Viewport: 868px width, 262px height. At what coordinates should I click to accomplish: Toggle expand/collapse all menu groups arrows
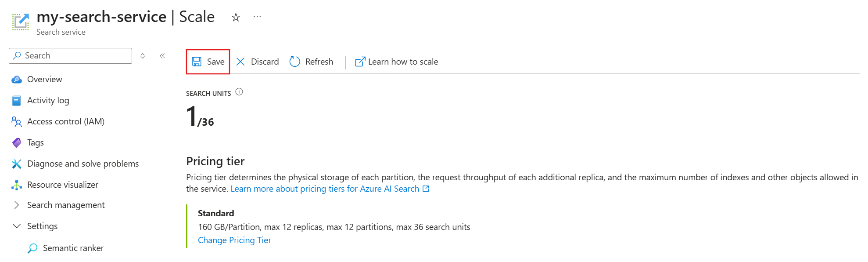[143, 56]
